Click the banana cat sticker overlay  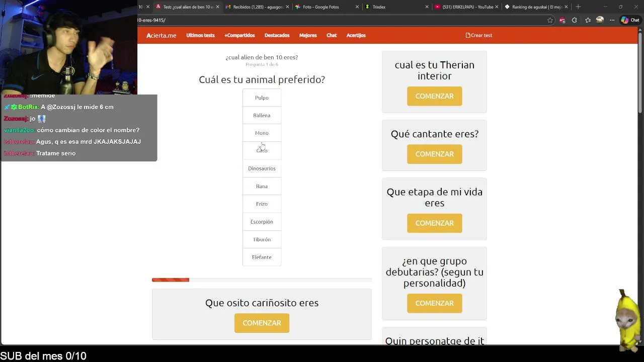pyautogui.click(x=627, y=320)
